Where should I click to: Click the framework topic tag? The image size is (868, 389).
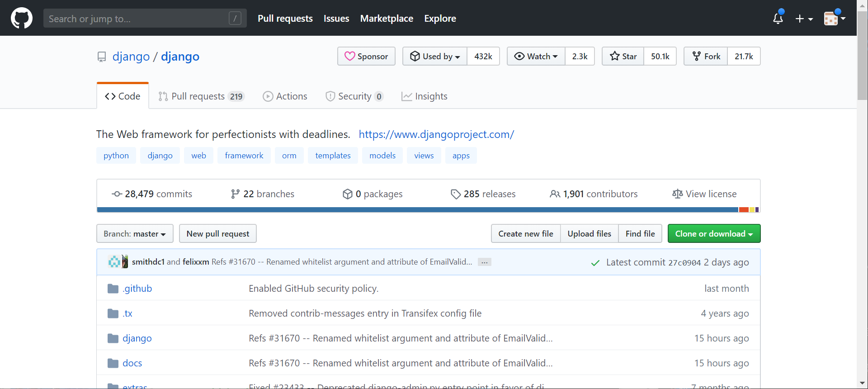point(244,156)
